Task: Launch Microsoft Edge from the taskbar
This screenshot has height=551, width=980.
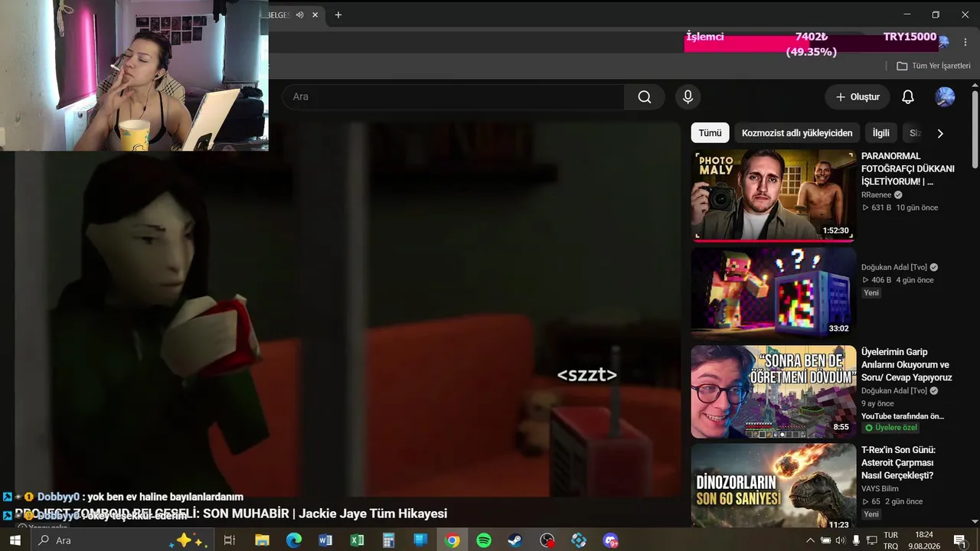Action: point(294,540)
